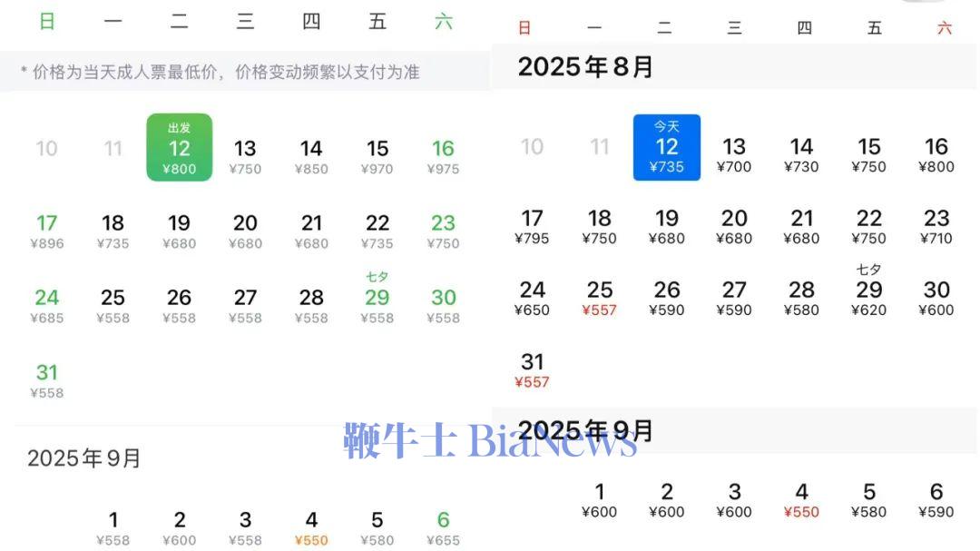Pick August 16 priced ¥800 in blue calendar
The height and width of the screenshot is (551, 980).
(936, 154)
